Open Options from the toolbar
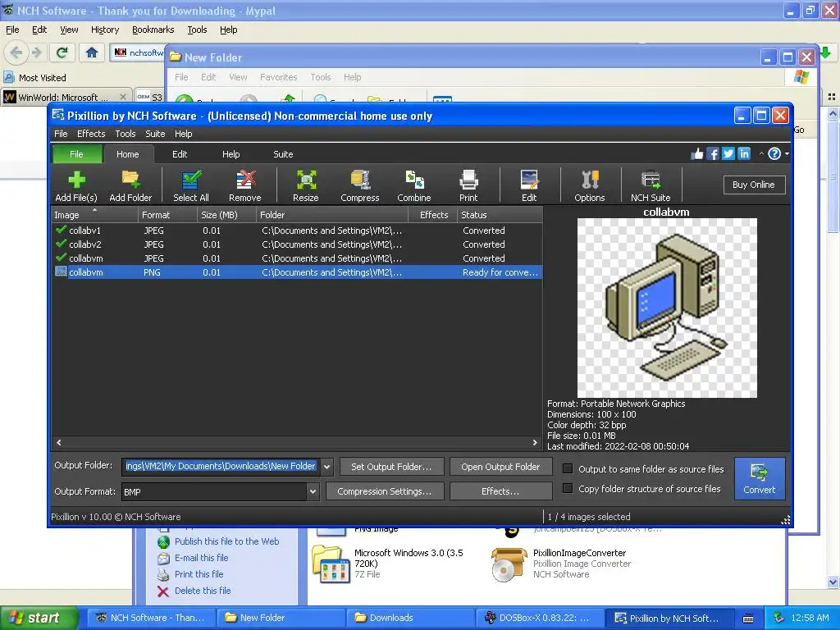The height and width of the screenshot is (630, 840). click(590, 185)
